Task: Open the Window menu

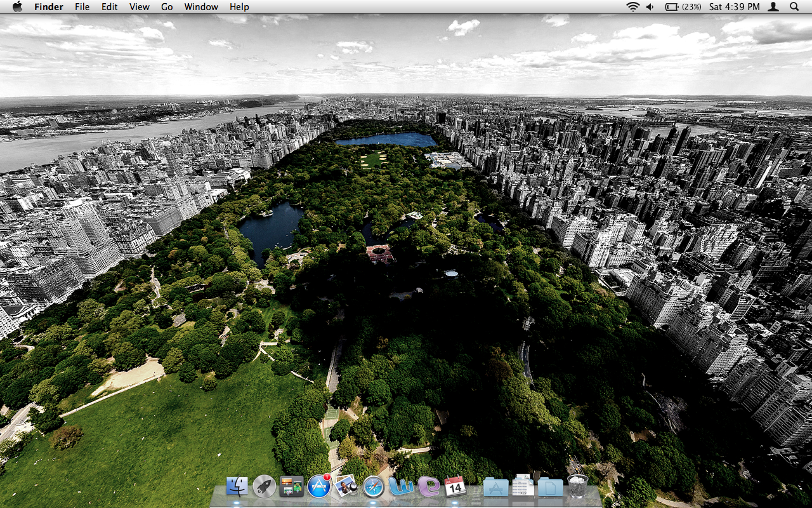Action: click(201, 6)
